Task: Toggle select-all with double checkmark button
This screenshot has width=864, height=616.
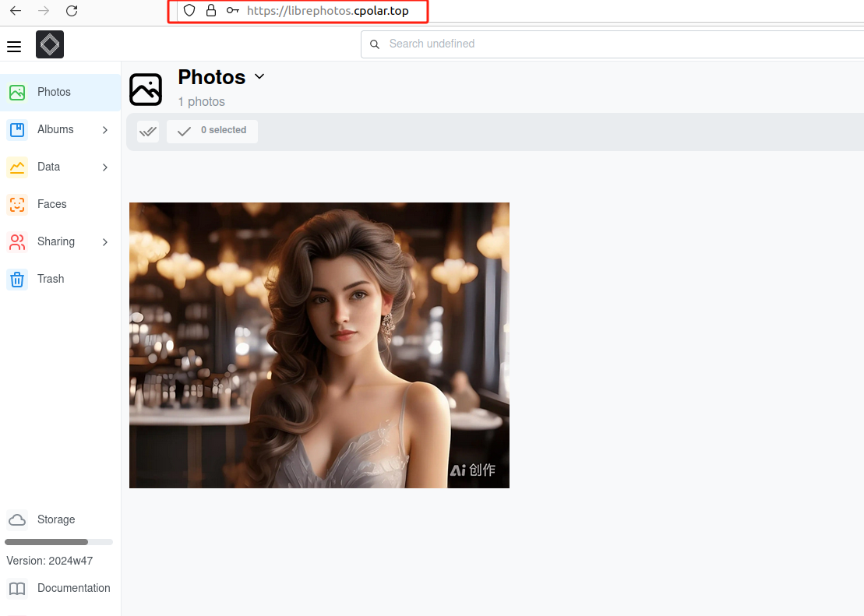Action: click(148, 131)
